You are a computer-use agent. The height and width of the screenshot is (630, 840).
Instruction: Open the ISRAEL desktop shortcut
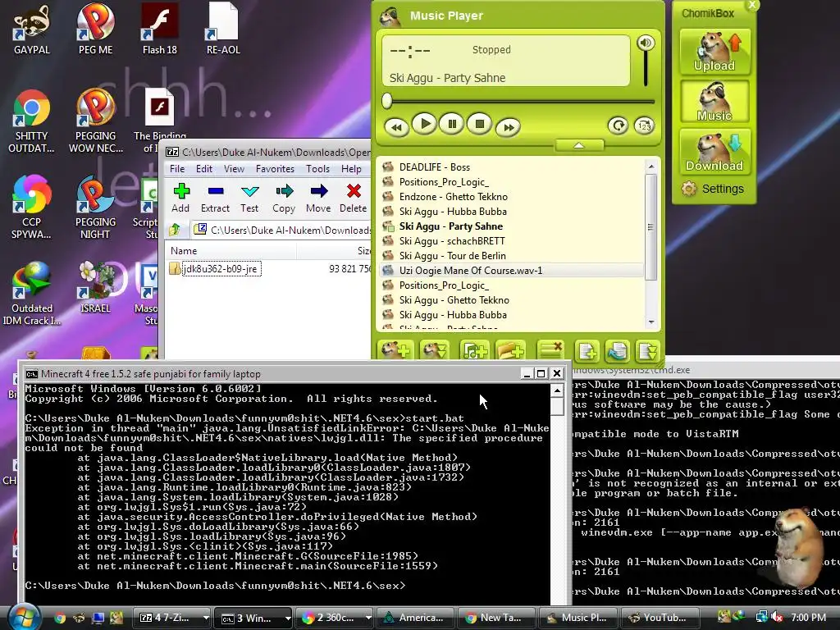click(95, 287)
